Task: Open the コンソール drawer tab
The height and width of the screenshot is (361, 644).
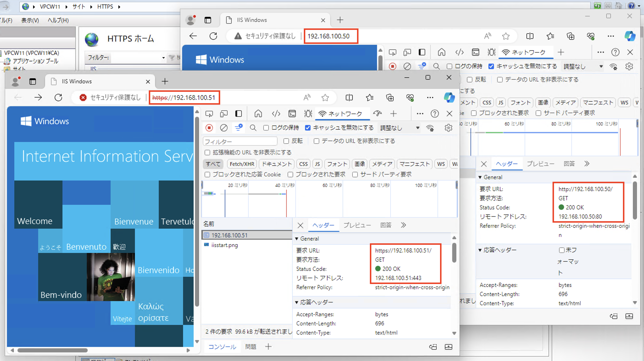Action: tap(222, 347)
